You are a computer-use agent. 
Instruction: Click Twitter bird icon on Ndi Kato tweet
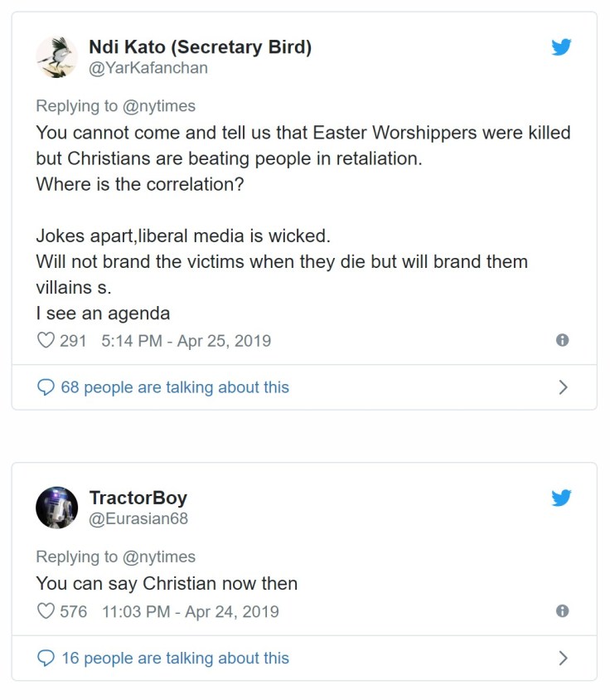pyautogui.click(x=561, y=47)
